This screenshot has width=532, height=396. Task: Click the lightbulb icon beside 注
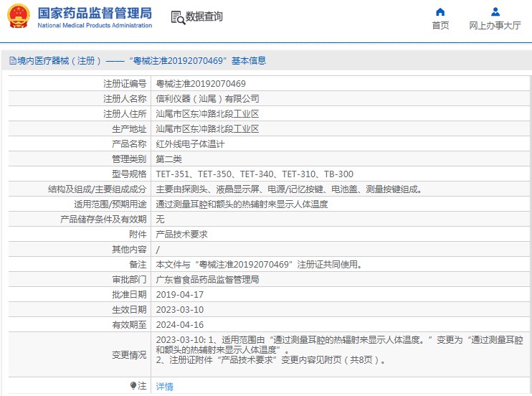pyautogui.click(x=133, y=385)
